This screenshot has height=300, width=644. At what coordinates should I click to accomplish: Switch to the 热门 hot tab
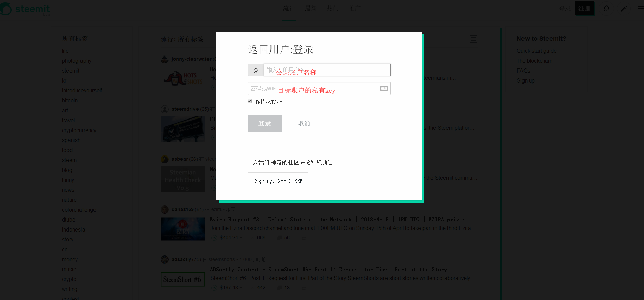pyautogui.click(x=333, y=9)
